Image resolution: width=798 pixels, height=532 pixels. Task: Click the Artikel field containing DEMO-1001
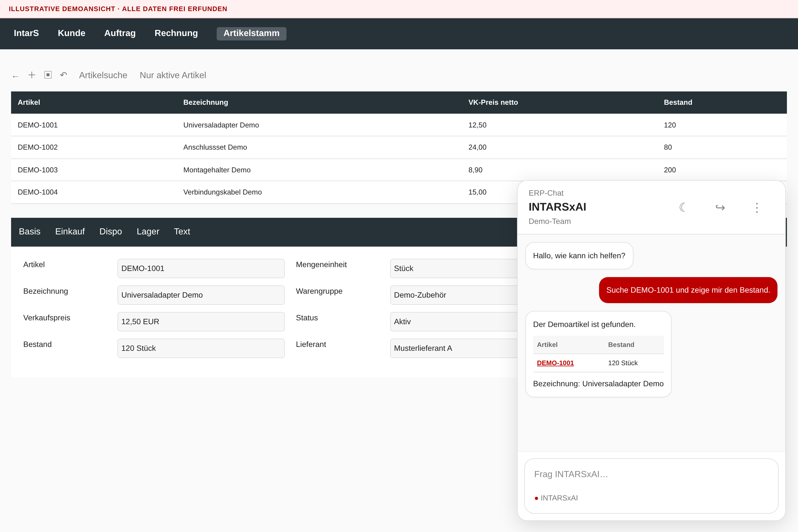[x=201, y=268]
